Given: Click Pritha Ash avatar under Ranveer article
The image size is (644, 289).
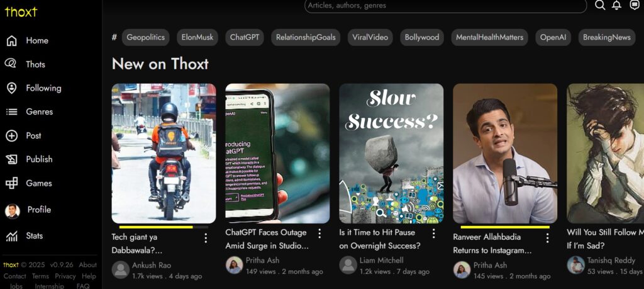Looking at the screenshot, I should (x=462, y=270).
